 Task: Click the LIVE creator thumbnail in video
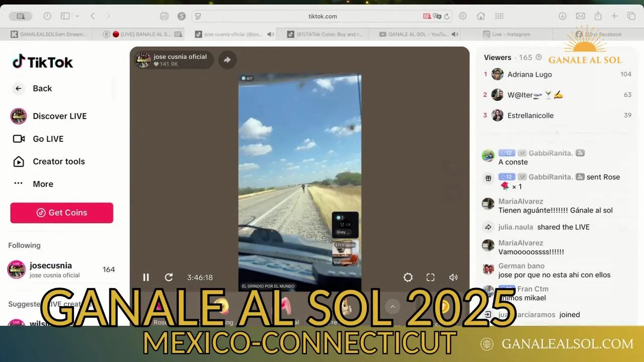tap(345, 253)
